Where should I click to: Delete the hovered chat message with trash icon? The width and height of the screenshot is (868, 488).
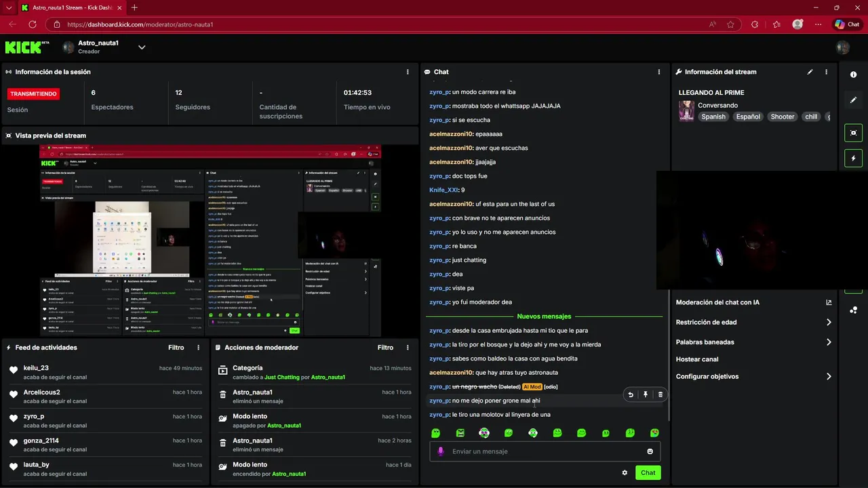[660, 394]
